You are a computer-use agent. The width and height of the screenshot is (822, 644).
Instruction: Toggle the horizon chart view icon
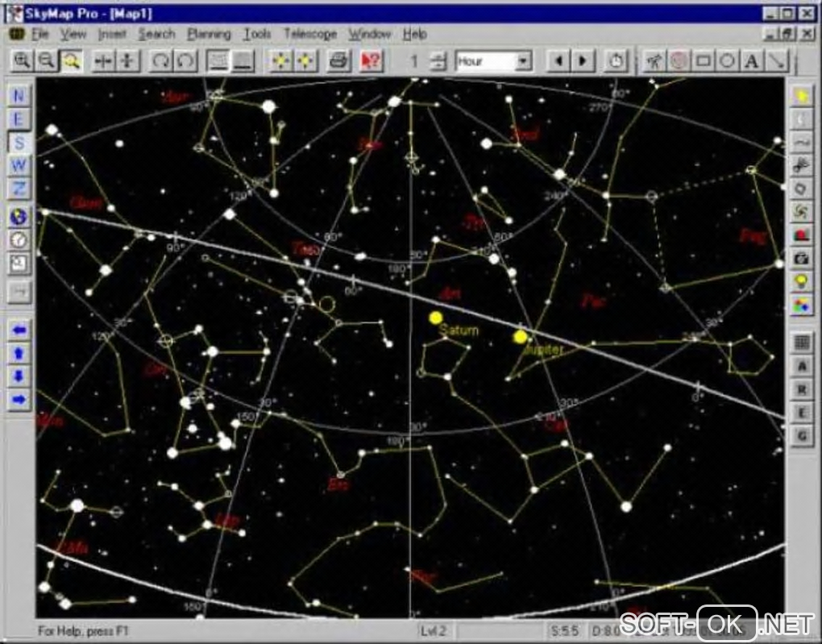point(218,60)
